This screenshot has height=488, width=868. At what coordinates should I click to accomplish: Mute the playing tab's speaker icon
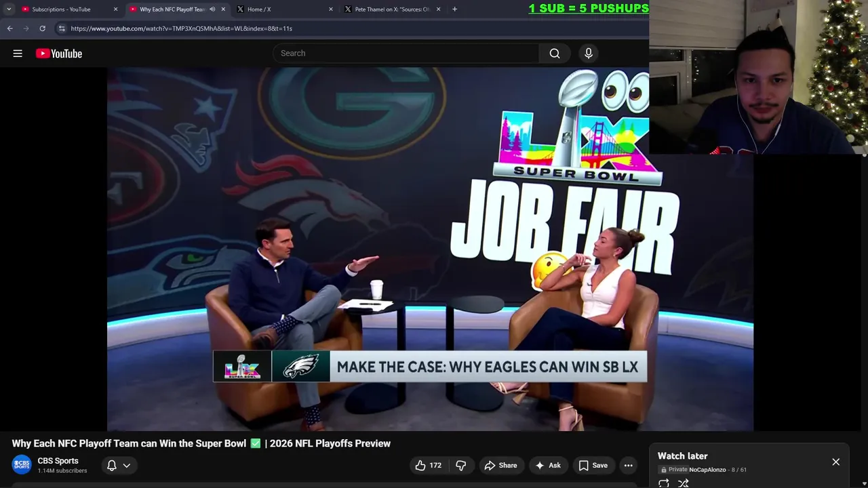[x=212, y=9]
